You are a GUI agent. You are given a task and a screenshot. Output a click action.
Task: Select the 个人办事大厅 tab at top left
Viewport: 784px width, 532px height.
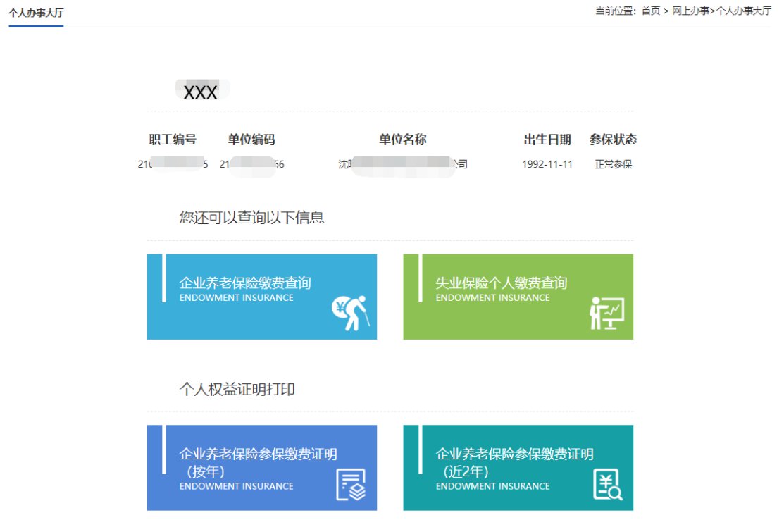[x=36, y=13]
